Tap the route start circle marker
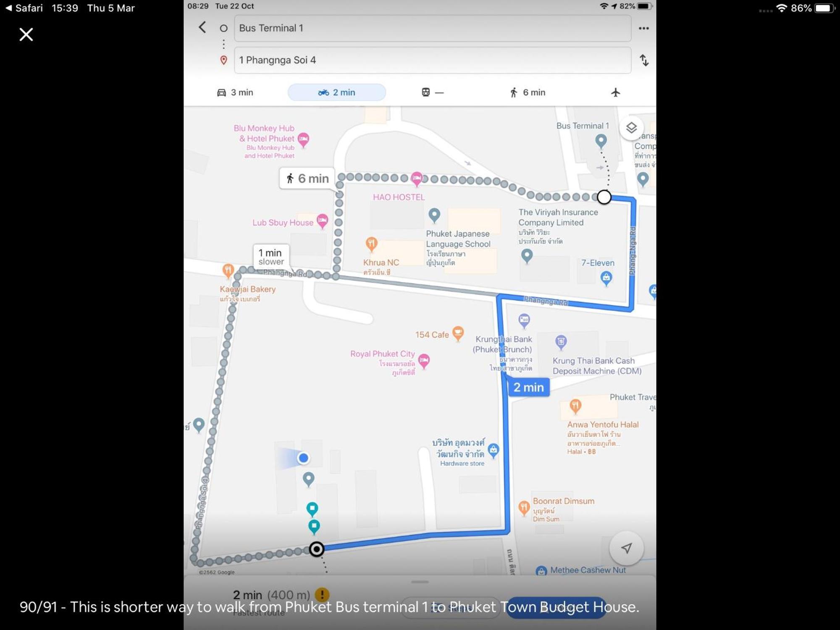This screenshot has width=840, height=630. [x=604, y=197]
